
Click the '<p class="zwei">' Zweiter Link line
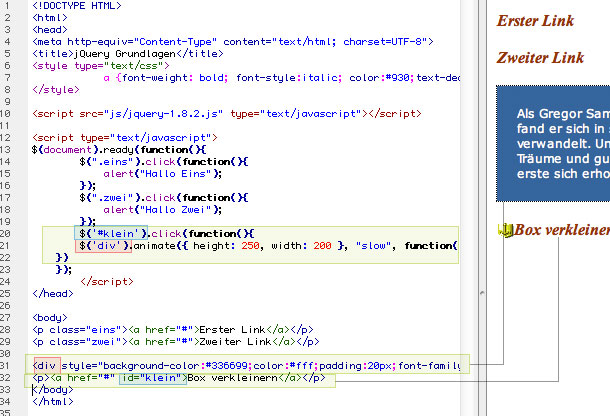tap(176, 342)
